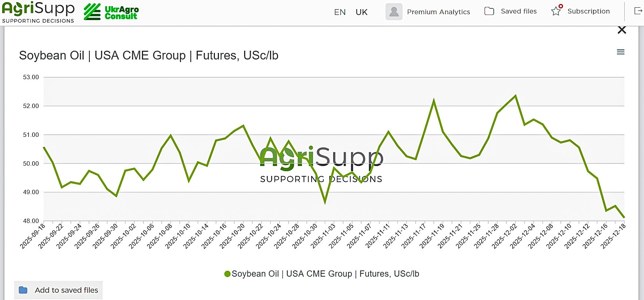Click the blue folder icon near Add
Screen dimensions: 644x300
[x=23, y=290]
